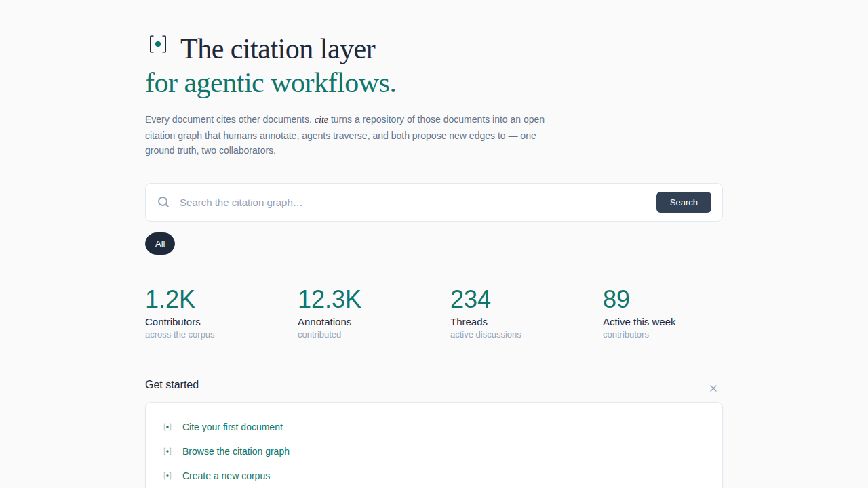
Task: Click icon beside Browse the citation graph
Action: (167, 451)
